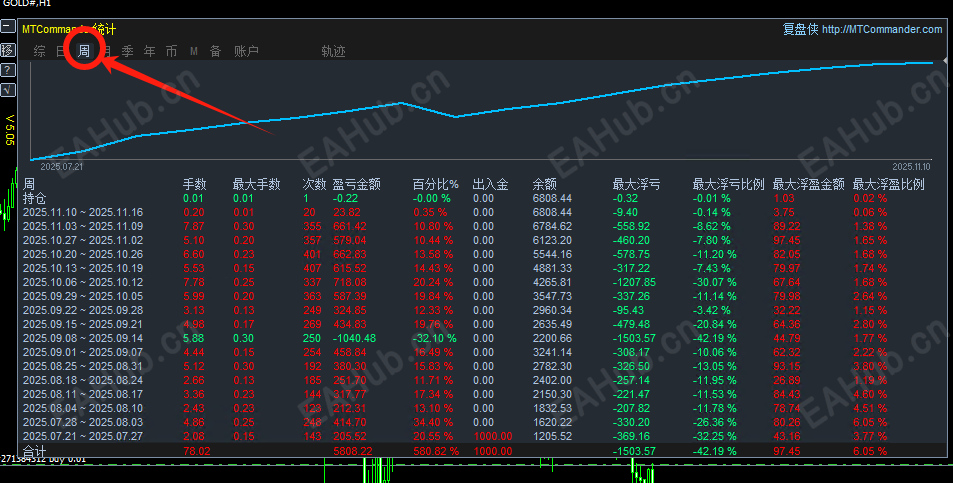Click the √ check icon on left strip

[x=8, y=91]
